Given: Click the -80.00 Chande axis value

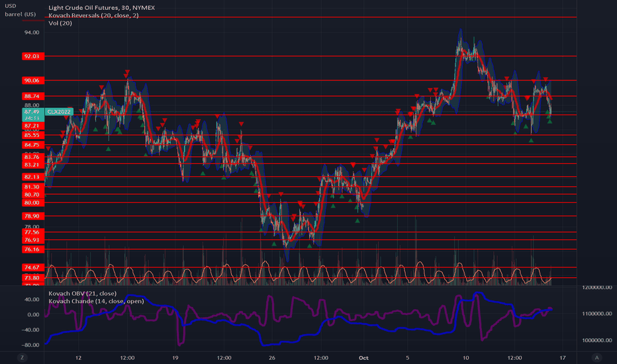Looking at the screenshot, I should tap(30, 345).
